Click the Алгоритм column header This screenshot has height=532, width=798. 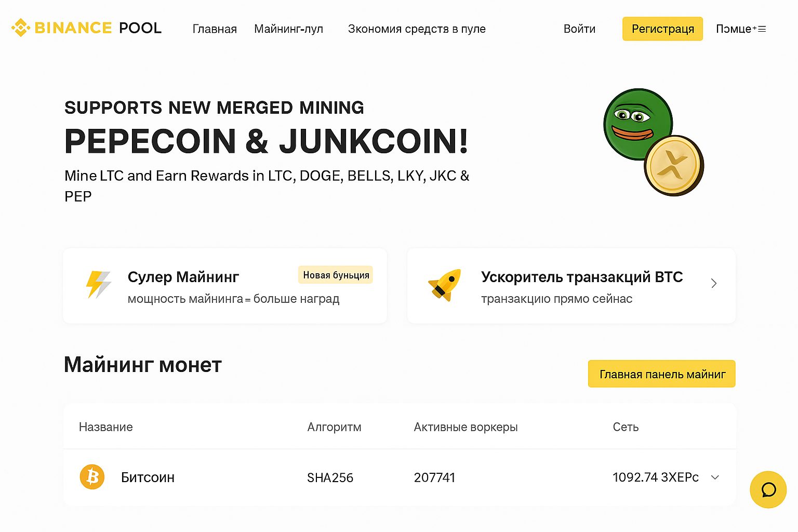[334, 427]
